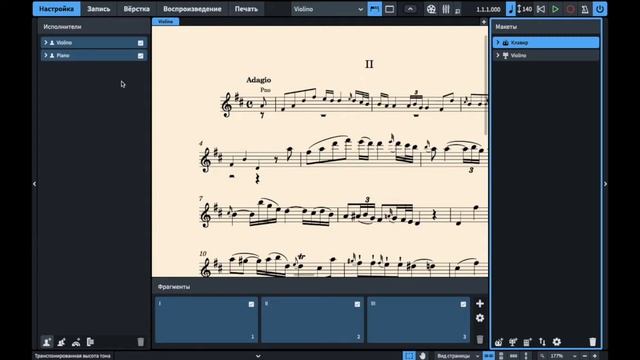This screenshot has width=640, height=360.
Task: Click the sort layouts arrows icon
Action: click(x=542, y=342)
